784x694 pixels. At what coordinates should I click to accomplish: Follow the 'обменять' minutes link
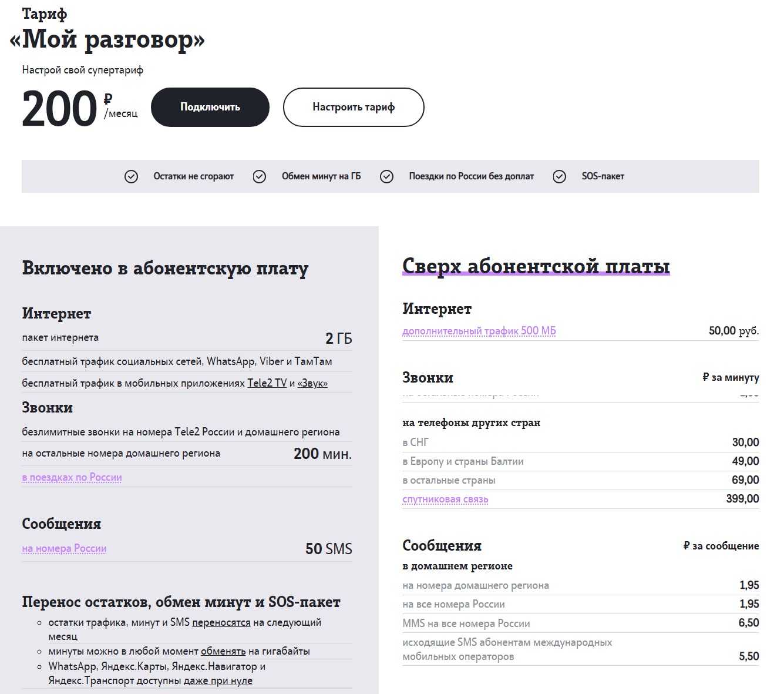pos(223,651)
